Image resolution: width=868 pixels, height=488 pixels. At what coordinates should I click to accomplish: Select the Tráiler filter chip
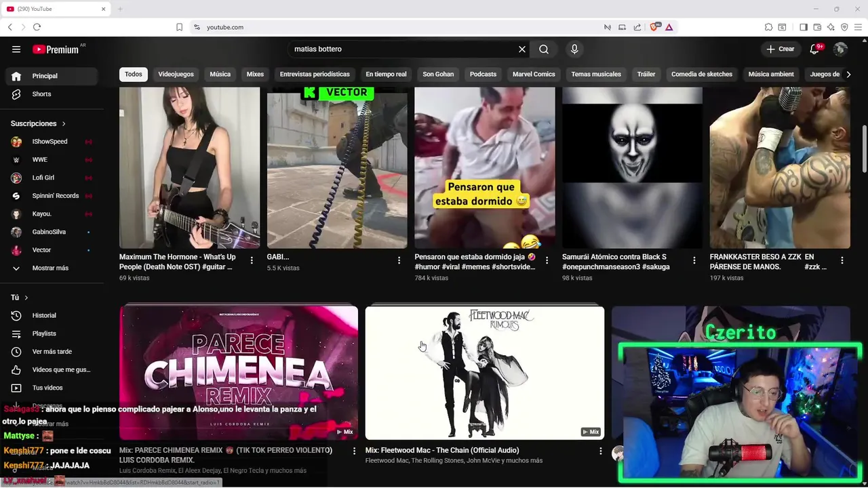[x=646, y=74]
